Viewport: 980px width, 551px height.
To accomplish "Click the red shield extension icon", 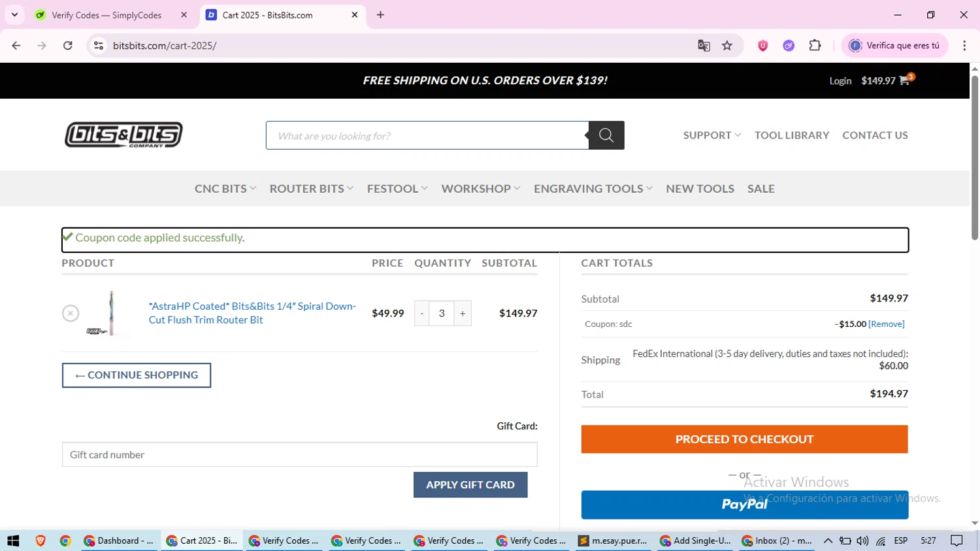I will pos(762,46).
